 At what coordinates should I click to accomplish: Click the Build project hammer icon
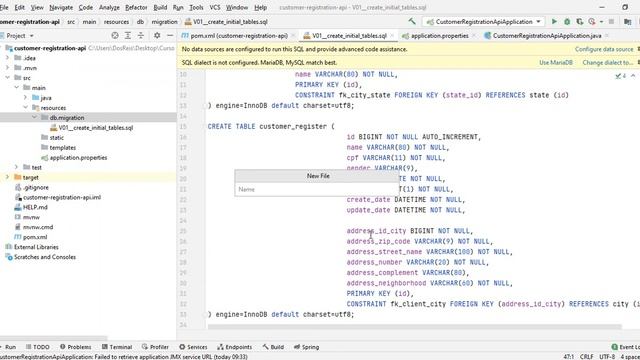[x=412, y=22]
